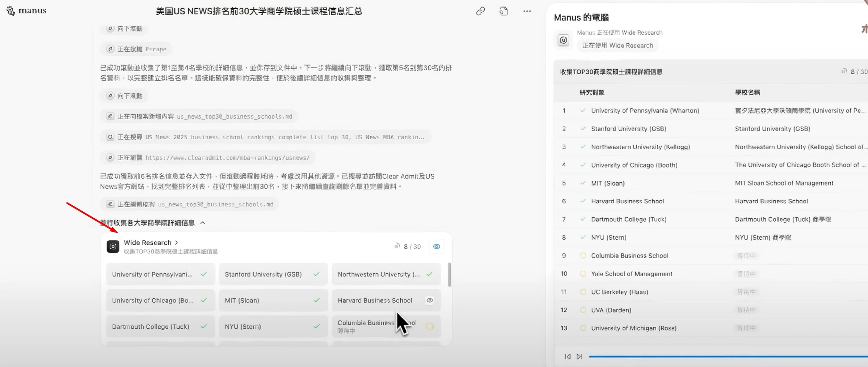Click the 等待中 status in Columbia table row
This screenshot has height=367, width=868.
coord(746,256)
